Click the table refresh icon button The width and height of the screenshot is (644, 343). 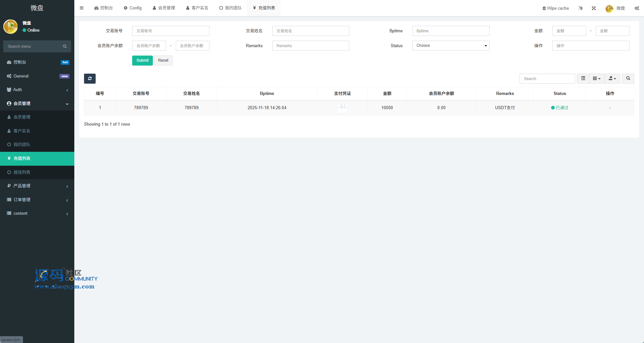pyautogui.click(x=90, y=78)
